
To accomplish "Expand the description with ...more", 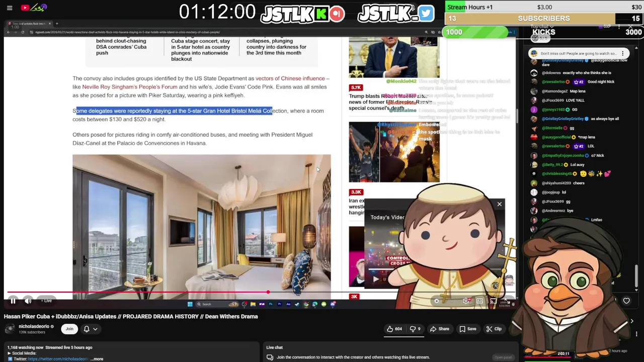I will (x=98, y=359).
